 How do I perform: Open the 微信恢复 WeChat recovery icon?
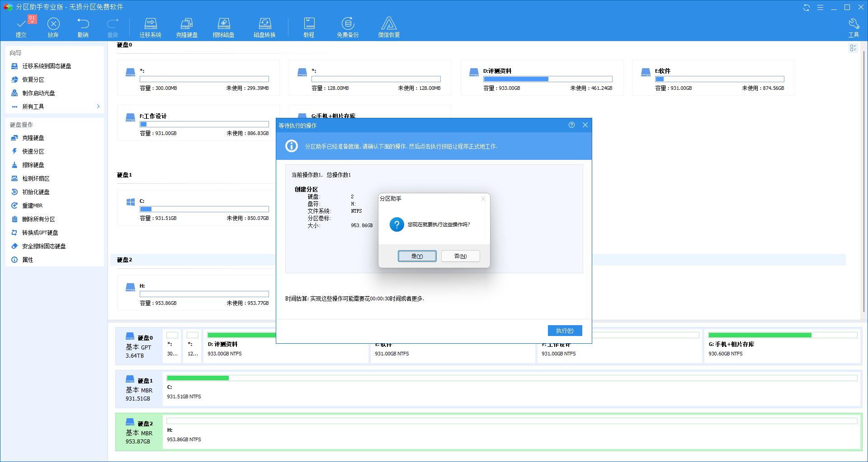pos(389,24)
